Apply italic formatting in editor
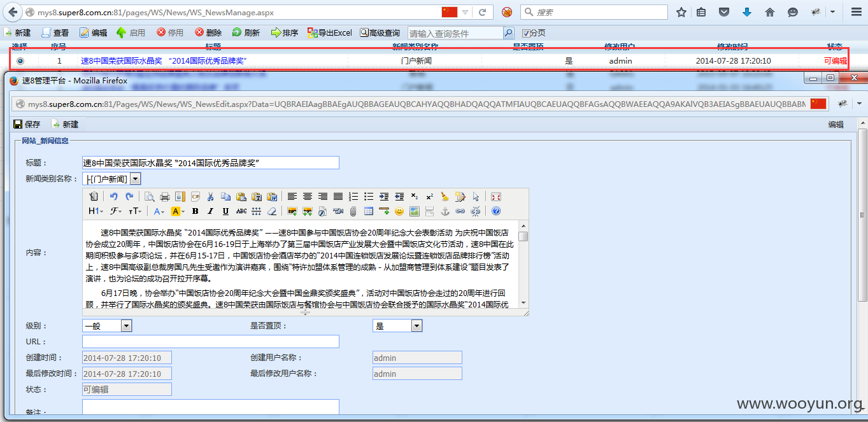868x422 pixels. pyautogui.click(x=210, y=211)
